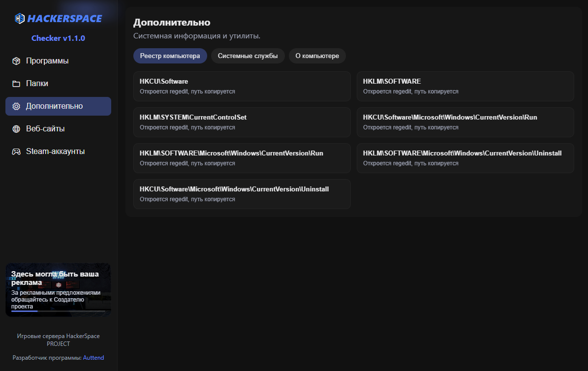Open the HKLM\SOFTWARE registry card
588x371 pixels.
click(465, 86)
